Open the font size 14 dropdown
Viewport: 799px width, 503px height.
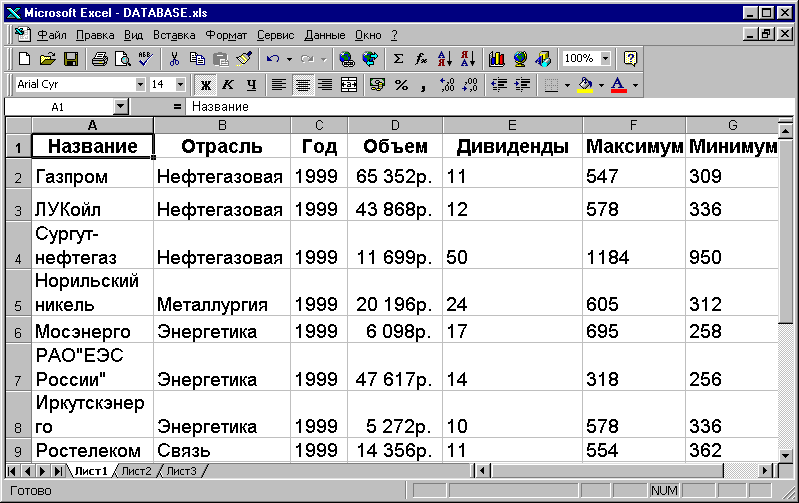[x=180, y=85]
